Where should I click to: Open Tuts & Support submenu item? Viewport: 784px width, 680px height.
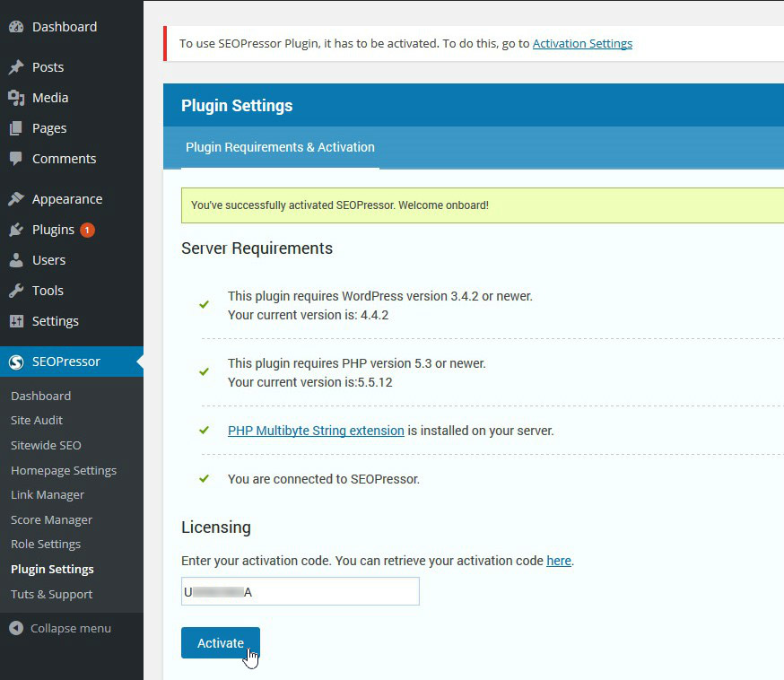pos(51,595)
